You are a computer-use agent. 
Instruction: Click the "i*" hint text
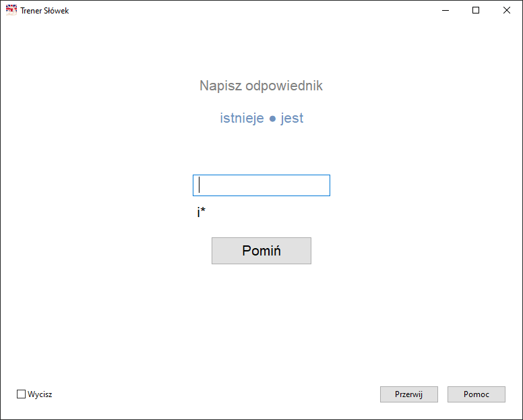[x=201, y=213]
